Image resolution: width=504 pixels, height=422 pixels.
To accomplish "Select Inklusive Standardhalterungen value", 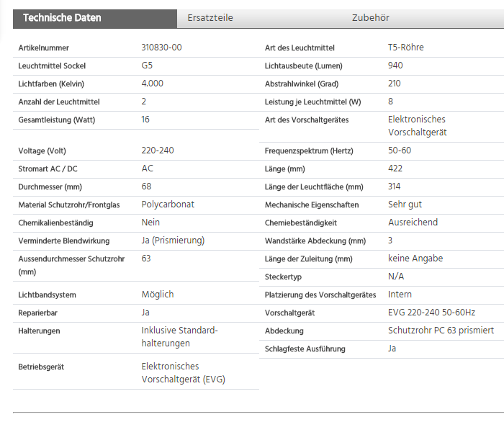I will tap(180, 337).
